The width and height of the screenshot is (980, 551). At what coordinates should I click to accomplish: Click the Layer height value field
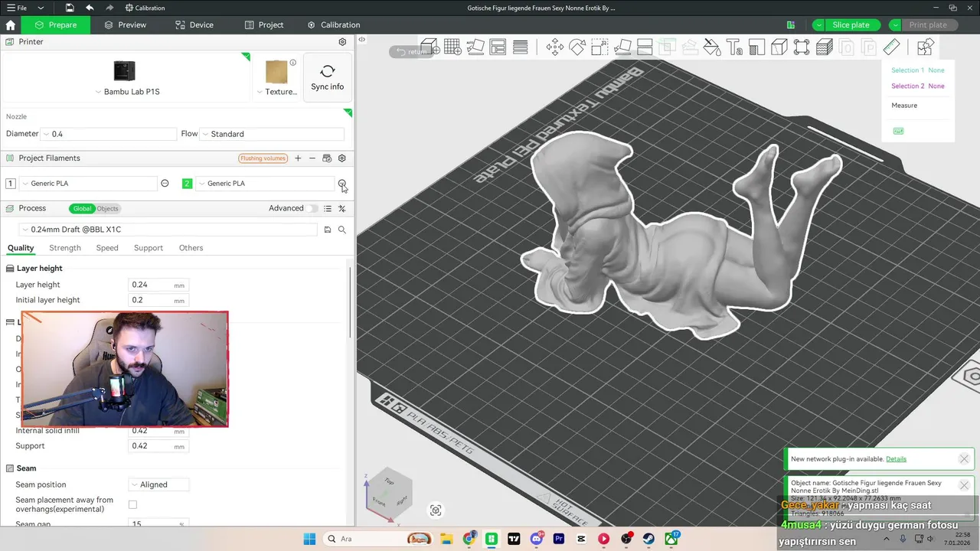(x=158, y=285)
